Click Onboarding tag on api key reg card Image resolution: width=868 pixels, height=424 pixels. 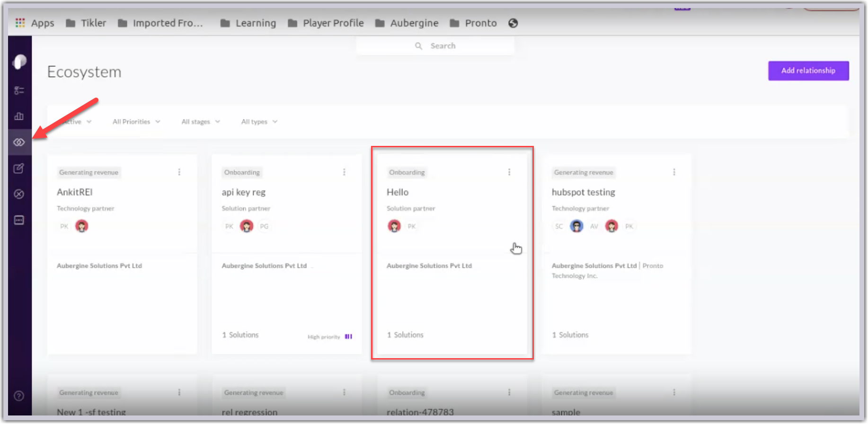pyautogui.click(x=242, y=172)
